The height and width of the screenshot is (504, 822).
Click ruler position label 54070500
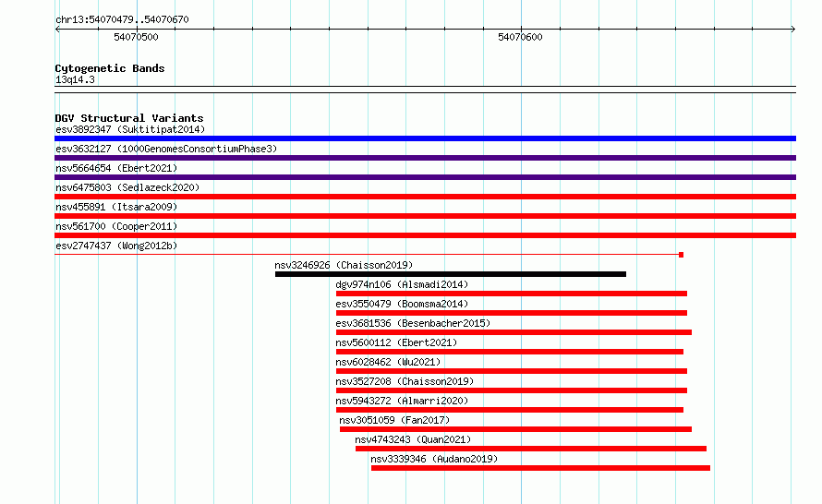pos(136,37)
